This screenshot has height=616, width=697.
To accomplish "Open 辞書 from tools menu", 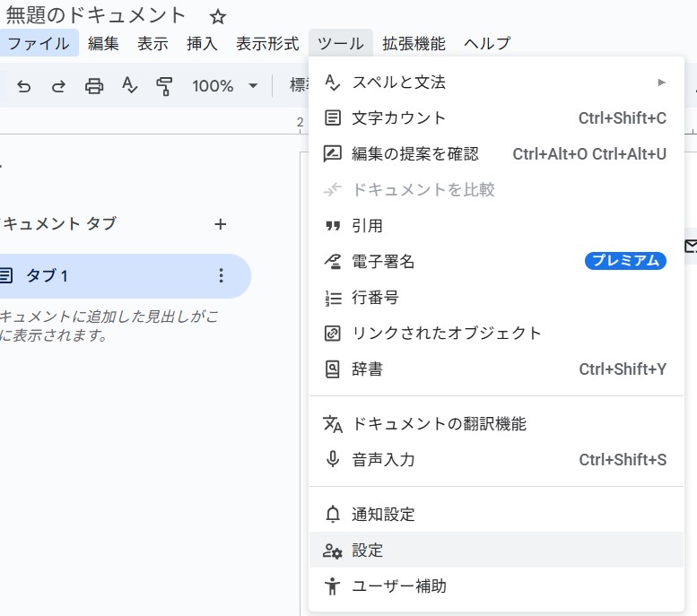I will [496, 369].
